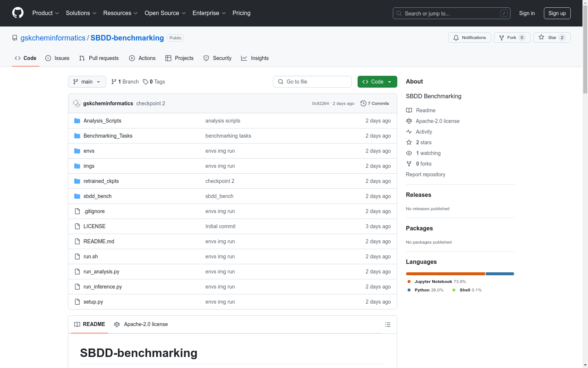Click the Fork repository icon
The width and height of the screenshot is (588, 368).
pos(502,38)
